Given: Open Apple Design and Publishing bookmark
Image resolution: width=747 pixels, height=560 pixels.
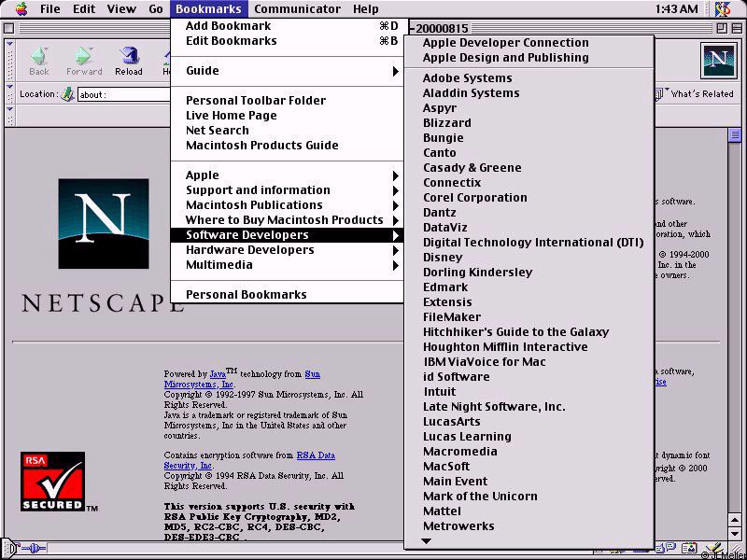Looking at the screenshot, I should click(x=529, y=58).
